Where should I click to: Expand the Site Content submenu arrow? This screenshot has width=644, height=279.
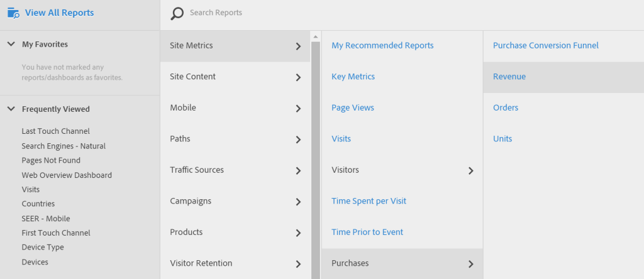[x=298, y=77]
